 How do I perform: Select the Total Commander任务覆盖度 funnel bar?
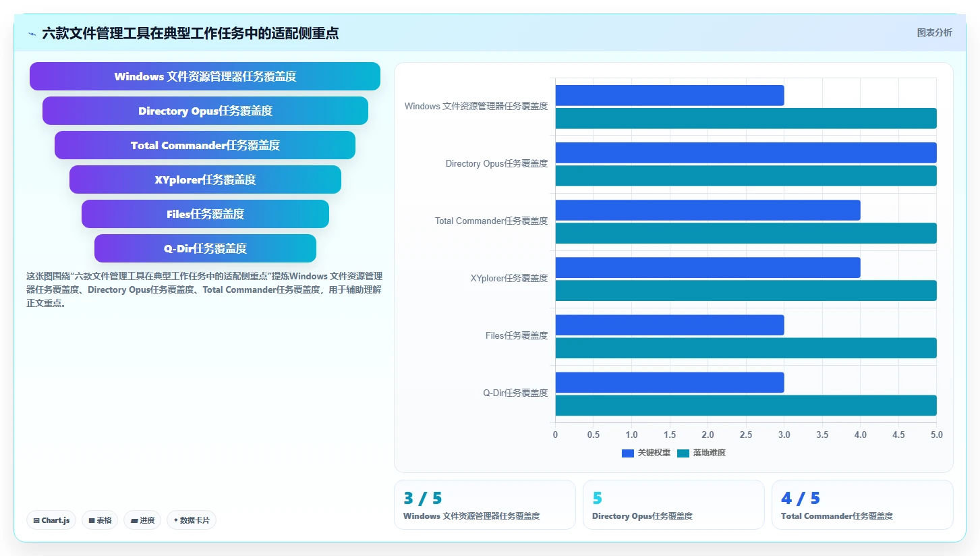tap(205, 145)
